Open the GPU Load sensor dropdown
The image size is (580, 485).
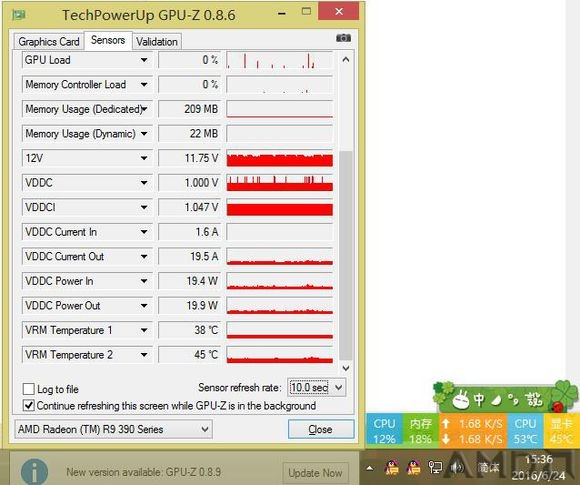click(144, 60)
